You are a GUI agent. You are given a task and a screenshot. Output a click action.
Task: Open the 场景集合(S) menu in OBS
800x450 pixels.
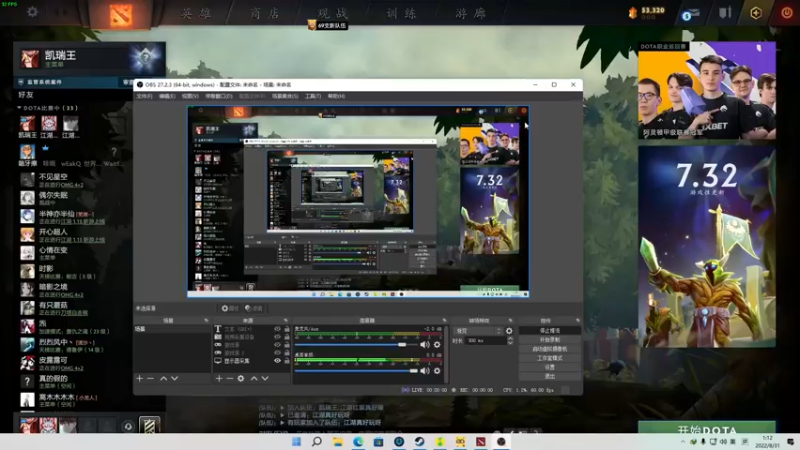[285, 96]
